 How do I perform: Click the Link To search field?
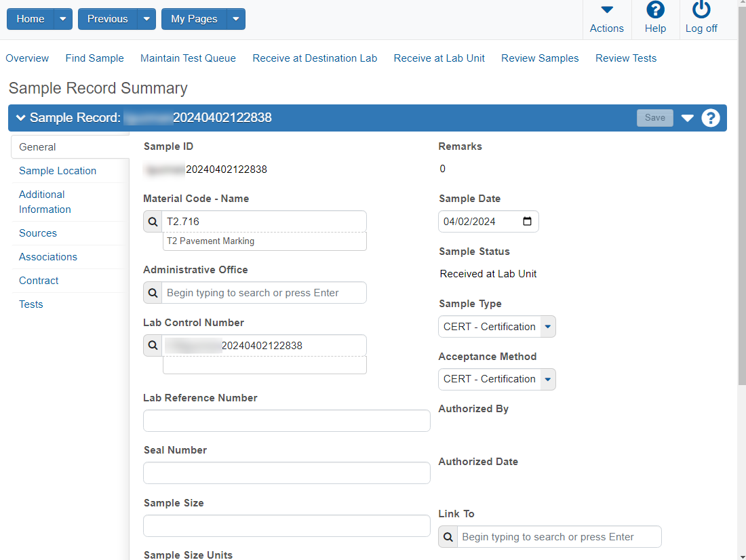pyautogui.click(x=559, y=537)
